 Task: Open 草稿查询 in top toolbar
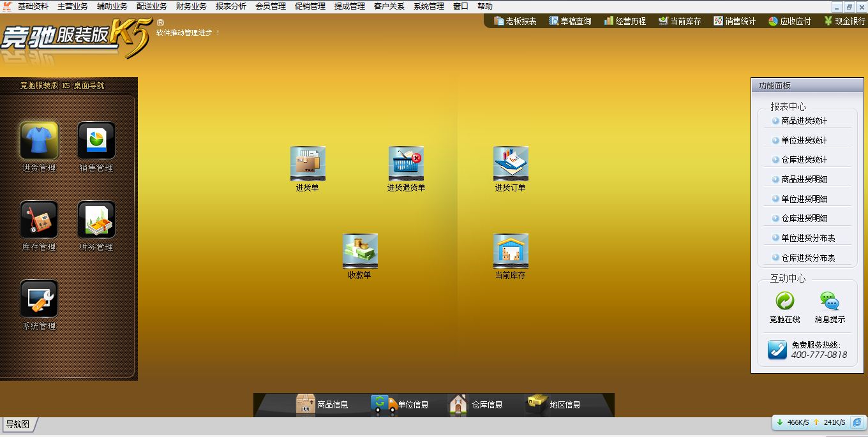571,21
